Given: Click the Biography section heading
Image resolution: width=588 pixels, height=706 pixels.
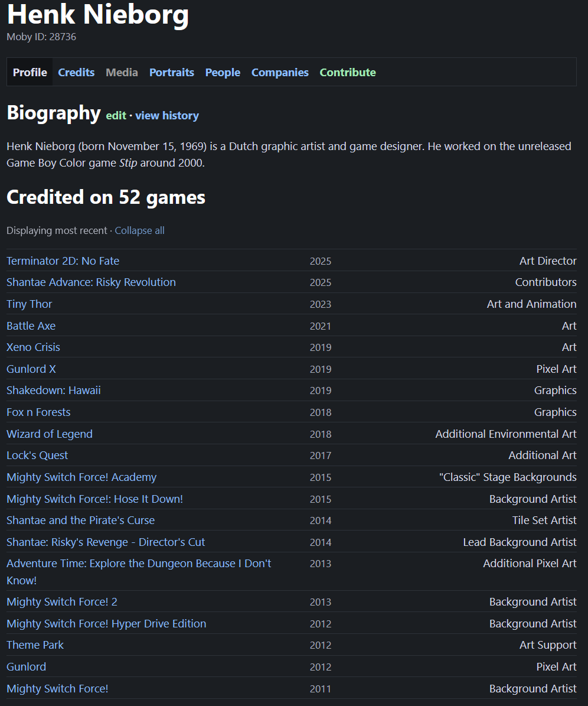Looking at the screenshot, I should click(54, 113).
